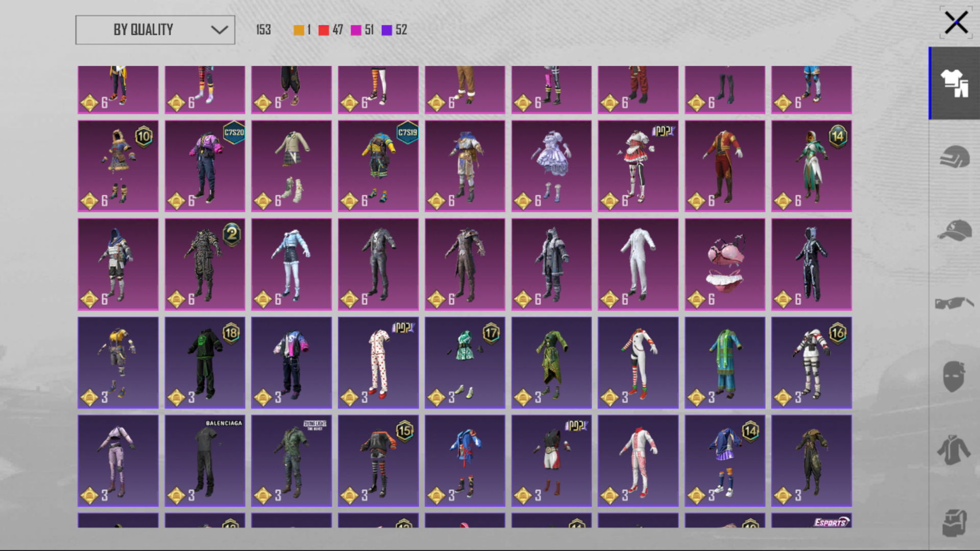
Task: Pick the green patterned robe outfit
Action: tap(551, 363)
